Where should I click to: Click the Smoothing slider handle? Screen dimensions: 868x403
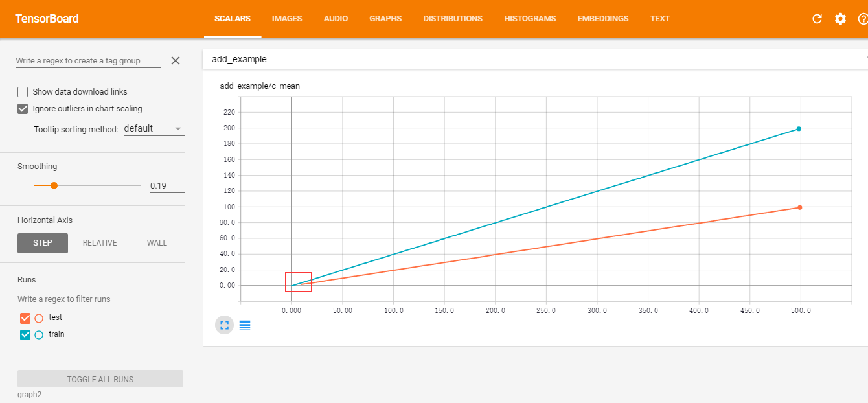pyautogui.click(x=54, y=185)
